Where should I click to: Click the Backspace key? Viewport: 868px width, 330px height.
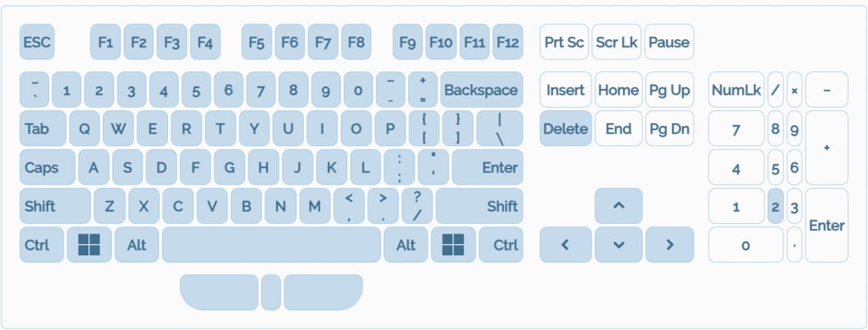[x=481, y=90]
